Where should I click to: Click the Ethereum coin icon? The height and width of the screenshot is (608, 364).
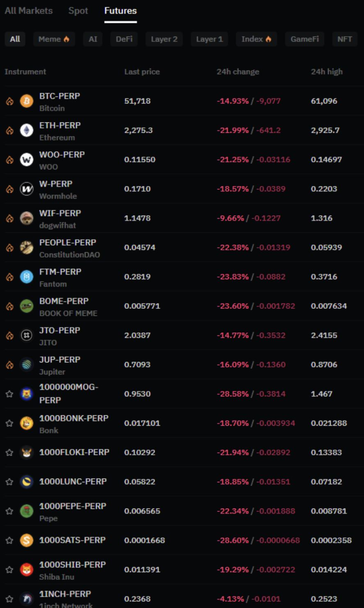click(x=27, y=130)
